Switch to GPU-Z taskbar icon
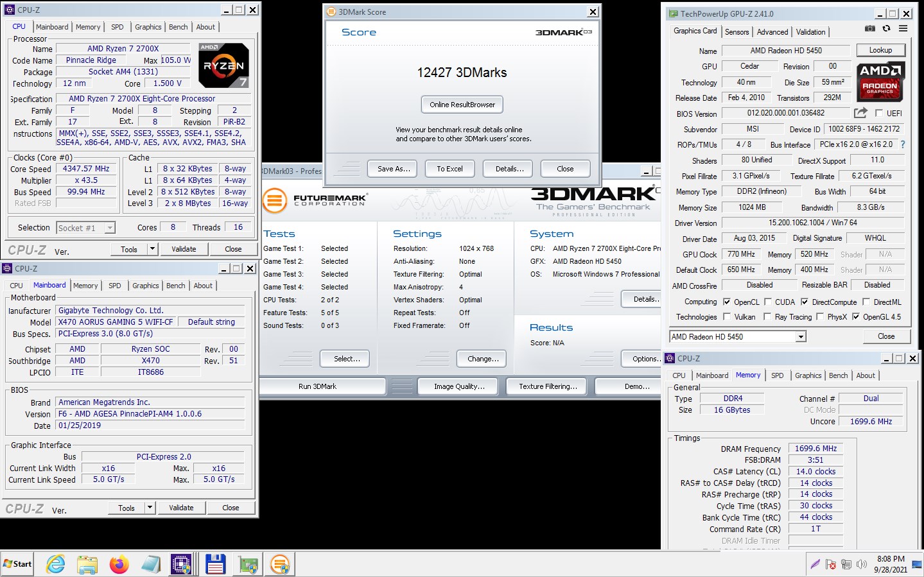 248,564
